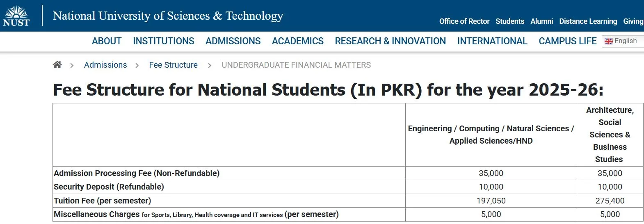Click the Engineering column 10,000 value
644x224 pixels.
tap(491, 187)
